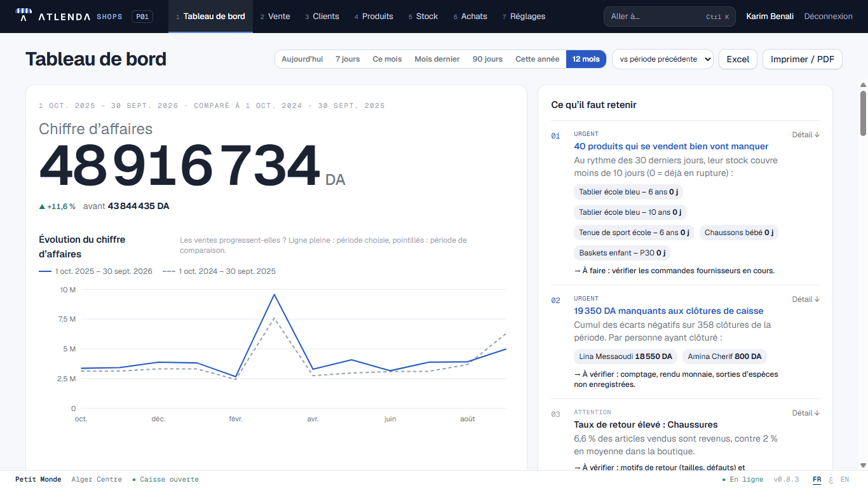
Task: Click the Amina Cherif 800 DA chip
Action: coord(724,356)
